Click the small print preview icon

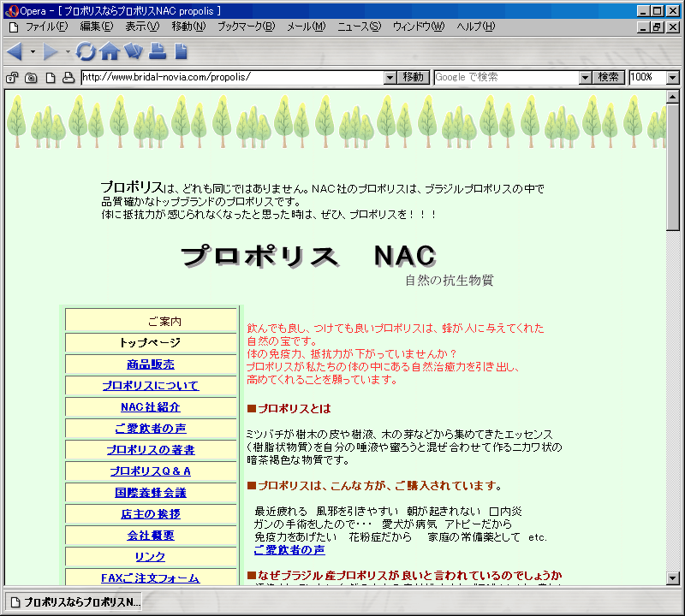pyautogui.click(x=68, y=78)
